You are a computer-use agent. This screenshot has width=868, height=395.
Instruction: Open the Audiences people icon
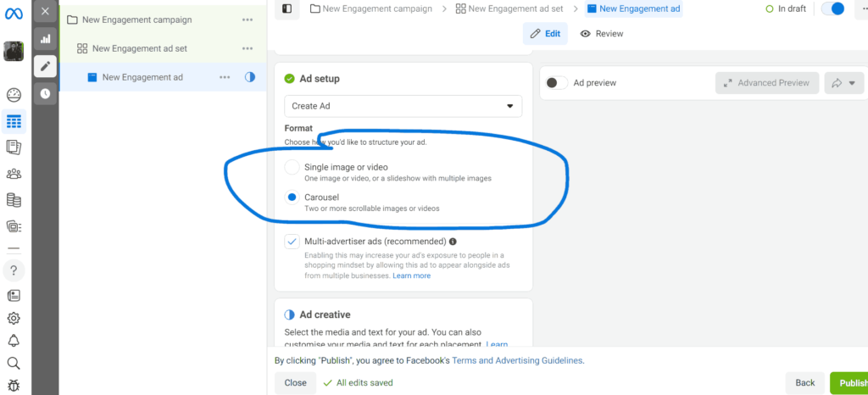[x=14, y=174]
